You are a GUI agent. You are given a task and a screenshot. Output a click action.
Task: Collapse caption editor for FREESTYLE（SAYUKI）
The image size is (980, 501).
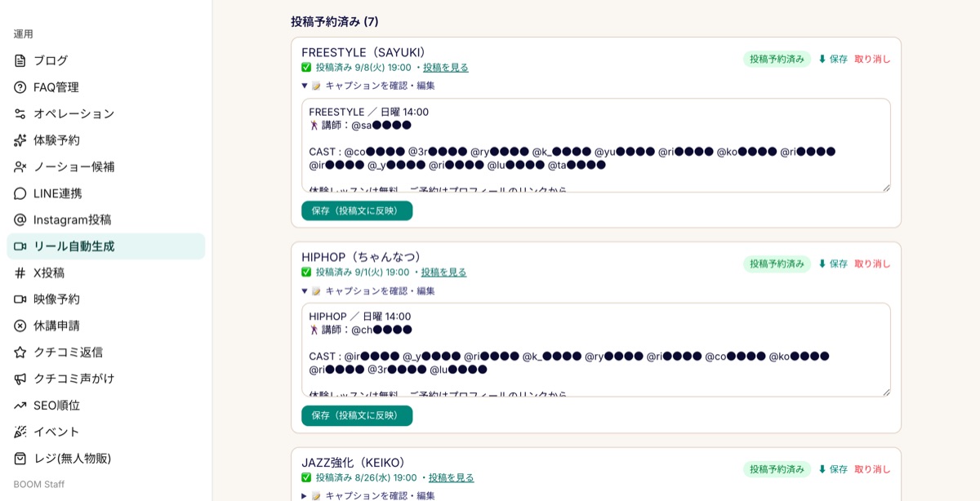coord(368,86)
